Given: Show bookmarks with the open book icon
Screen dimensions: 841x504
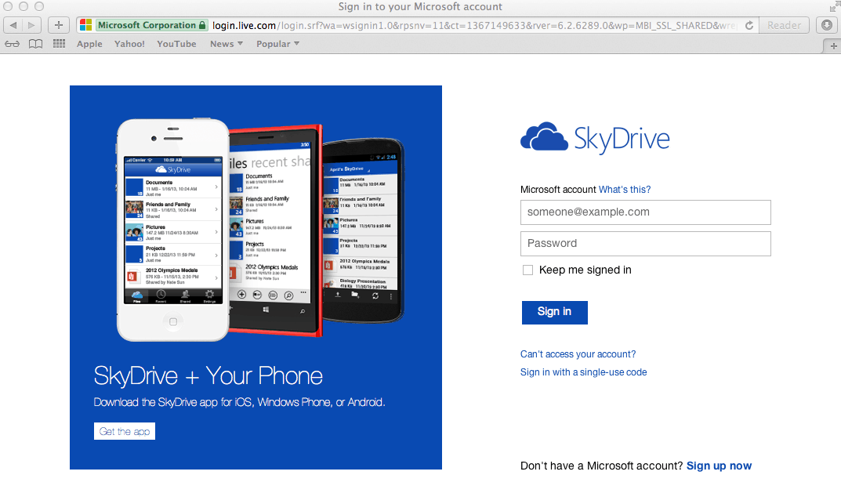Looking at the screenshot, I should [x=35, y=44].
